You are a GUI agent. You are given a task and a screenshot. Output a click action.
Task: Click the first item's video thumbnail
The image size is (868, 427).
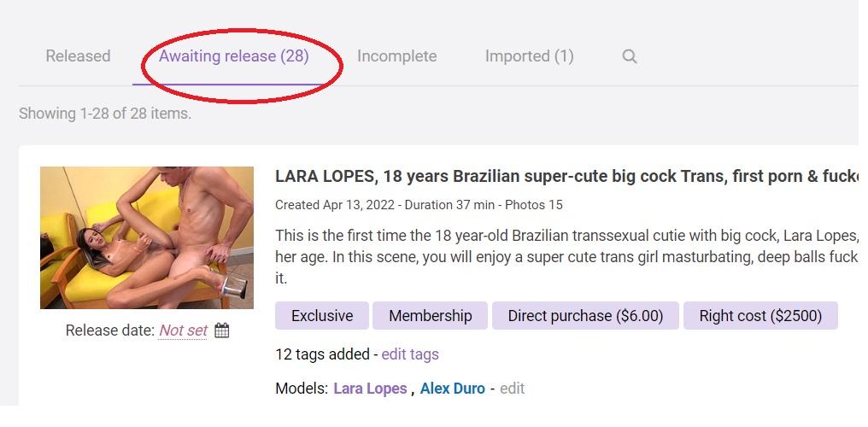[147, 237]
